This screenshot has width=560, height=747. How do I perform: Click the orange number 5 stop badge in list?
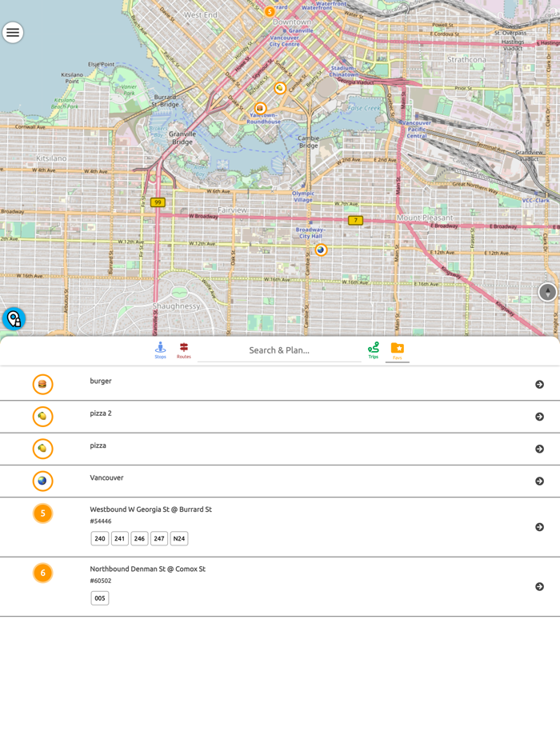(43, 513)
